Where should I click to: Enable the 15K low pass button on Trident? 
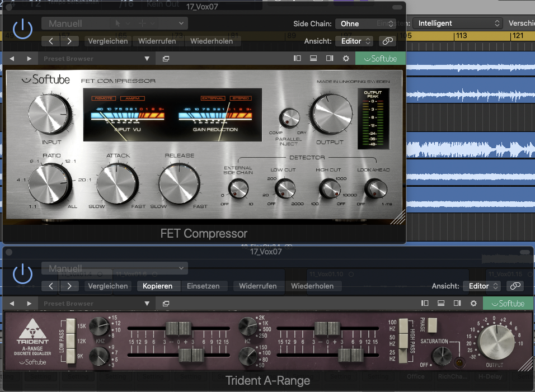(x=71, y=325)
